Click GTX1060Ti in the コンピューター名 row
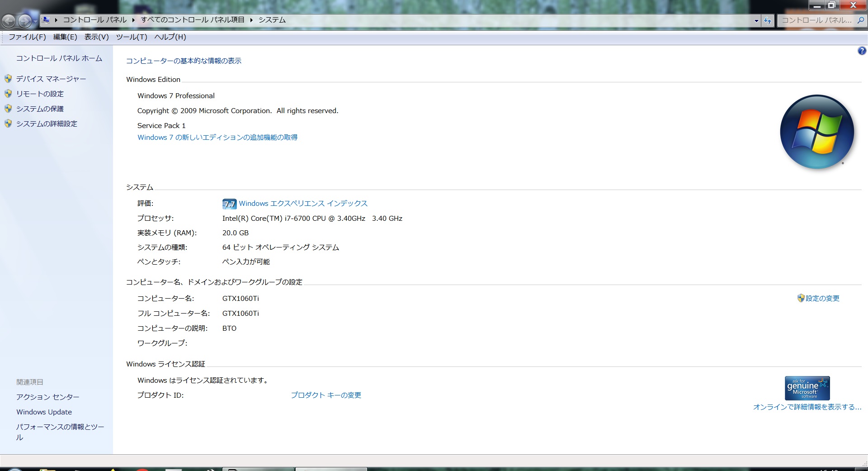 click(x=241, y=299)
